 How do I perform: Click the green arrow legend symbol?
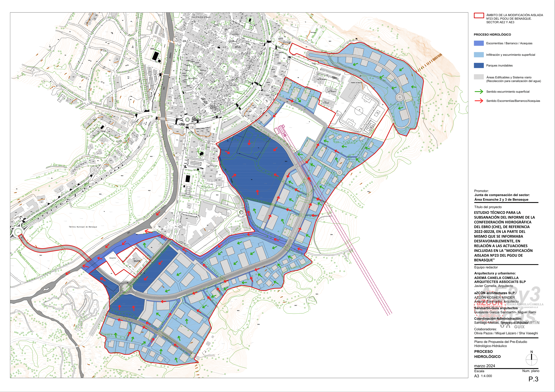[x=479, y=92]
